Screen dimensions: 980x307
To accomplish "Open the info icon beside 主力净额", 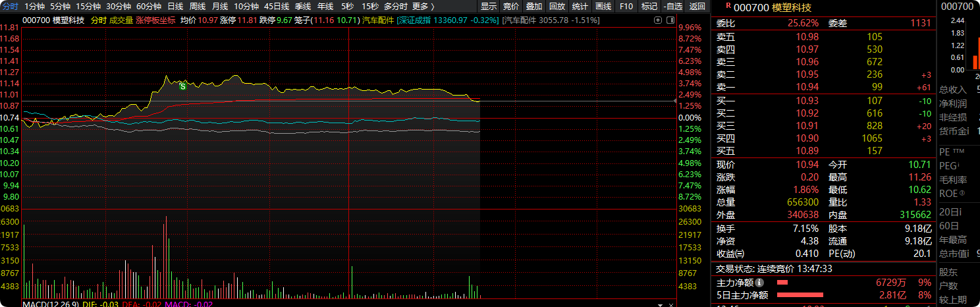I will pyautogui.click(x=759, y=282).
